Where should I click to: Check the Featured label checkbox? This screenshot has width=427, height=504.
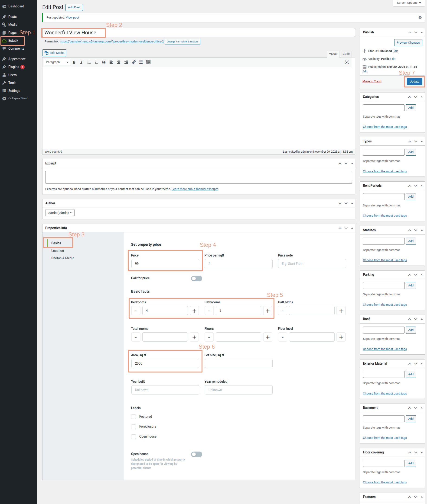point(133,417)
